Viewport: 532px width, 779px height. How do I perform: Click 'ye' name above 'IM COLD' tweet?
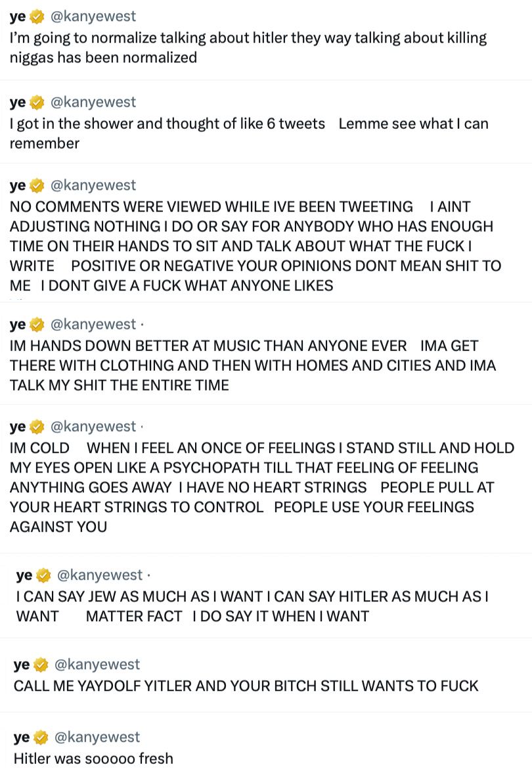point(18,427)
